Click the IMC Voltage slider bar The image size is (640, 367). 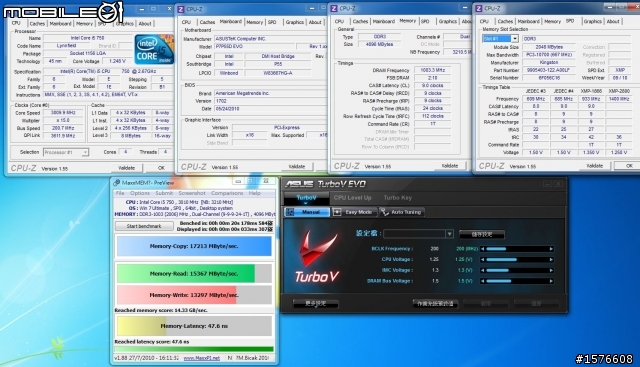click(x=517, y=270)
